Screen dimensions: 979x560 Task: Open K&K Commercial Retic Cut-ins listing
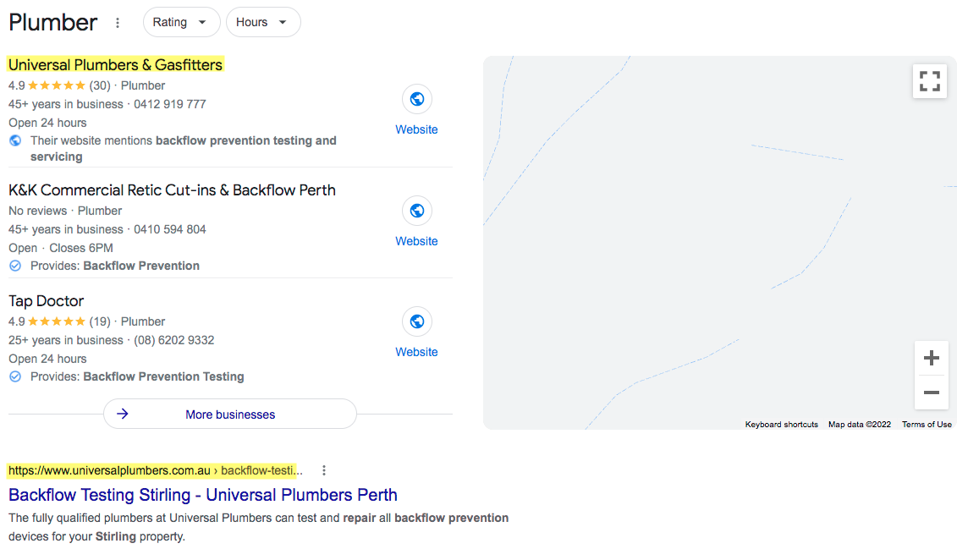coord(173,189)
